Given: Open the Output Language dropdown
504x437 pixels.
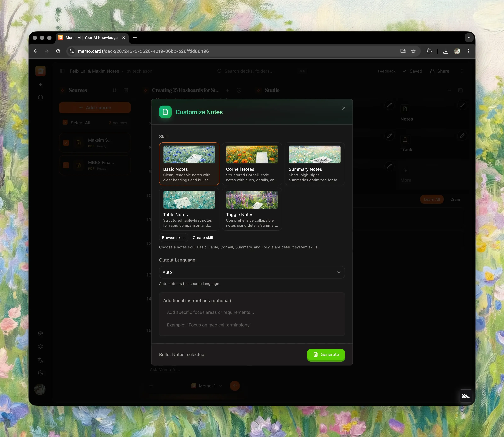Looking at the screenshot, I should 252,272.
